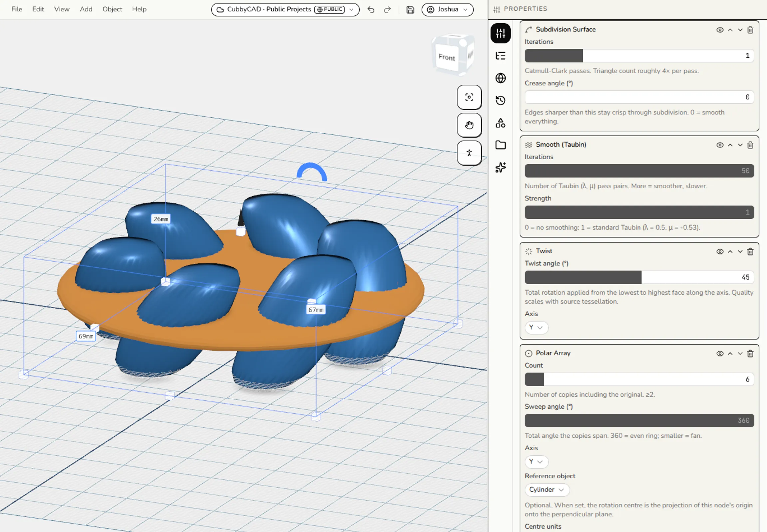The width and height of the screenshot is (767, 532).
Task: Open the Edit menu
Action: 38,9
